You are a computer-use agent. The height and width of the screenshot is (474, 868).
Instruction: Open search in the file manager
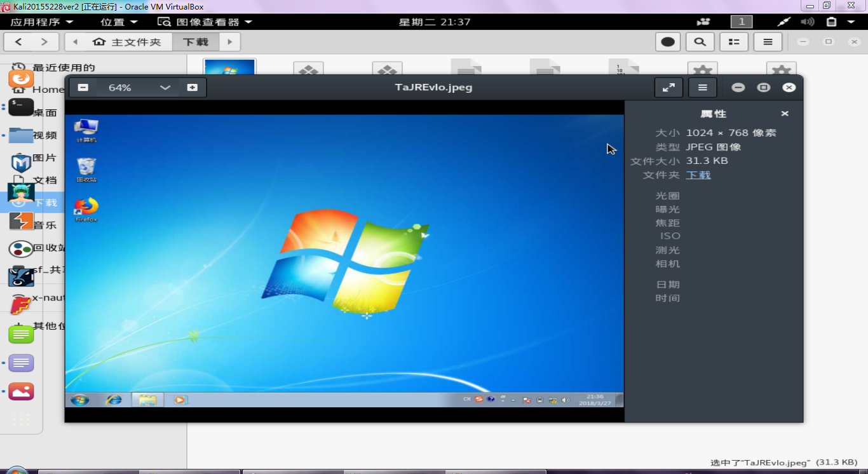[700, 42]
